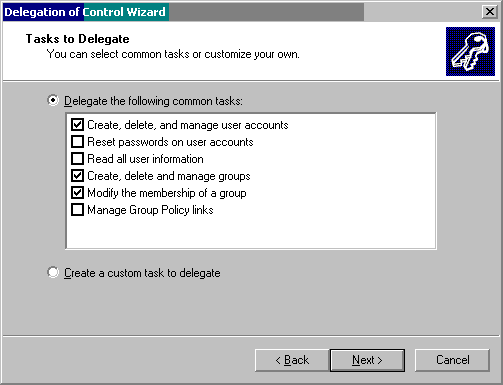
Task: Choose Create a custom task to delegate
Action: pyautogui.click(x=53, y=272)
